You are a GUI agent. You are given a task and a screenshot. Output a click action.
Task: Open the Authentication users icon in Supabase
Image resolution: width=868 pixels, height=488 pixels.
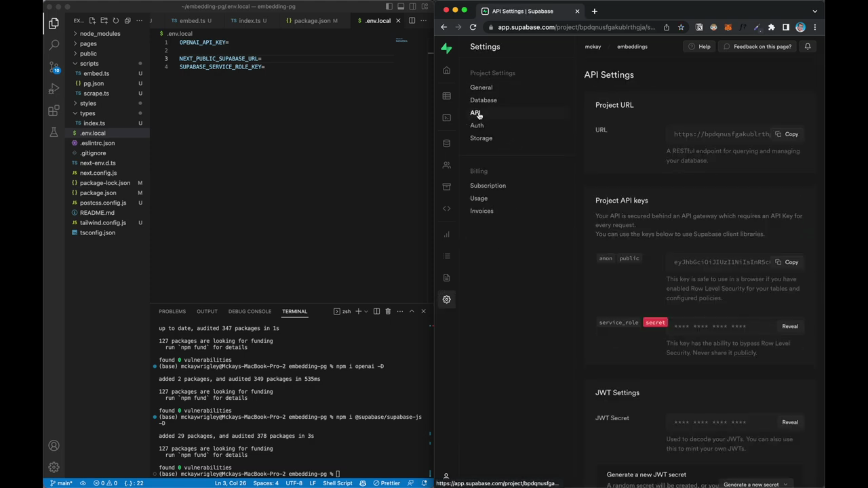446,165
